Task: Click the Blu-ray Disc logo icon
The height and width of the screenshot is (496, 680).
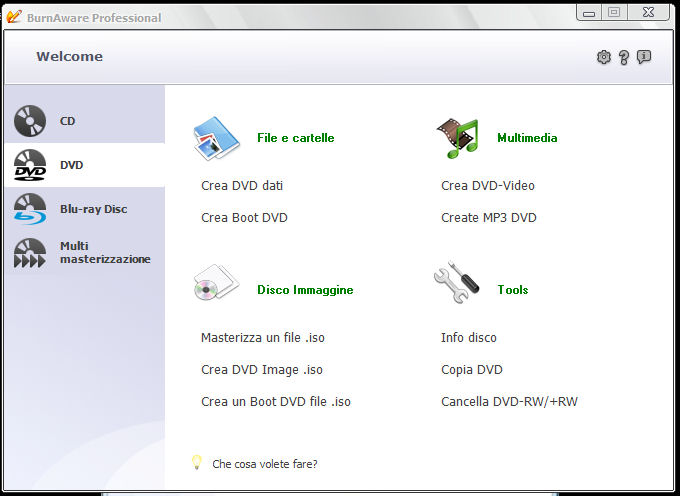Action: tap(30, 209)
